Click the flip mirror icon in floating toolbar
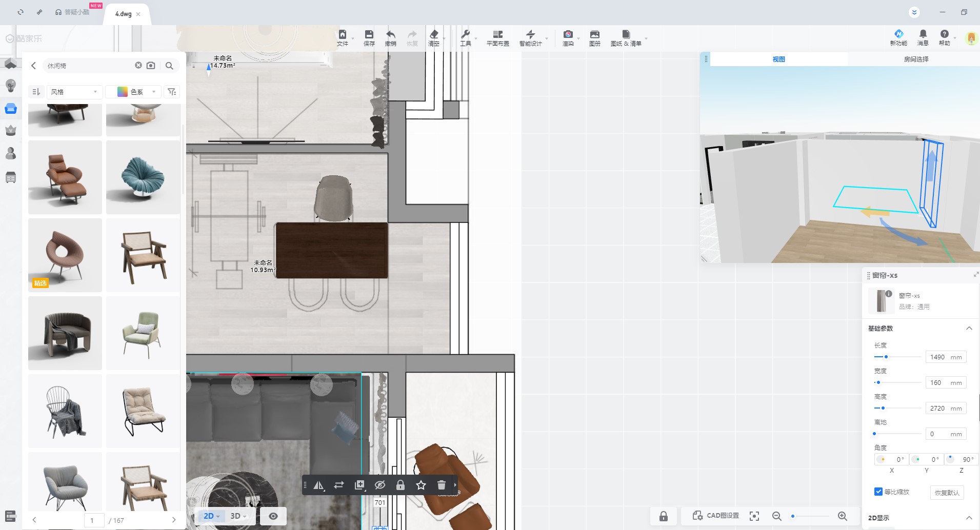Screen dimensions: 980x530 (x=318, y=485)
